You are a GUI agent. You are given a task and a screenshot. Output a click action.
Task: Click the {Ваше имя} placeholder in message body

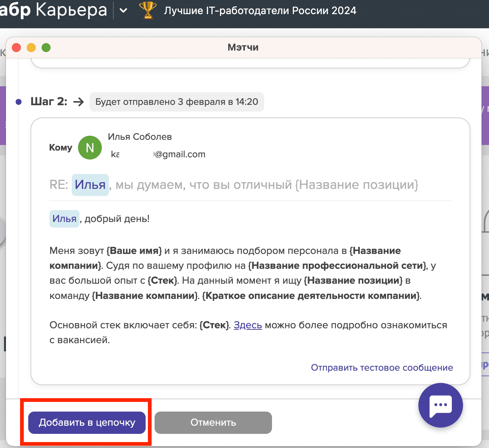click(134, 251)
